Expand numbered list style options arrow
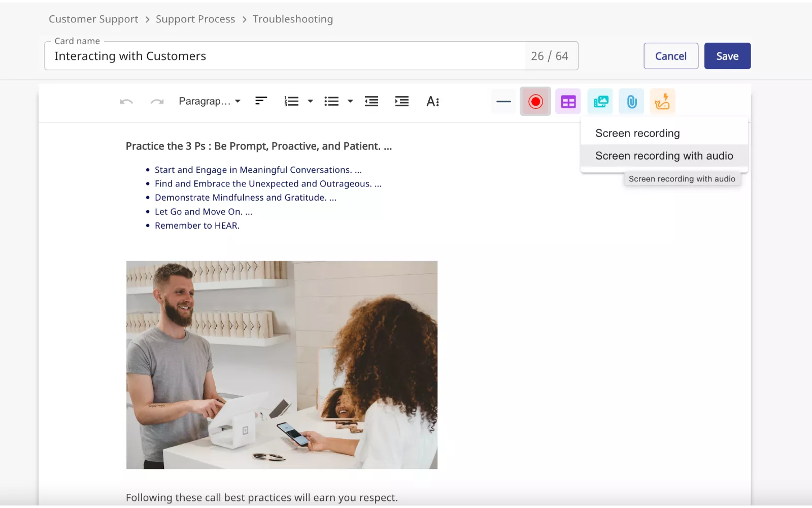This screenshot has height=508, width=812. 311,102
